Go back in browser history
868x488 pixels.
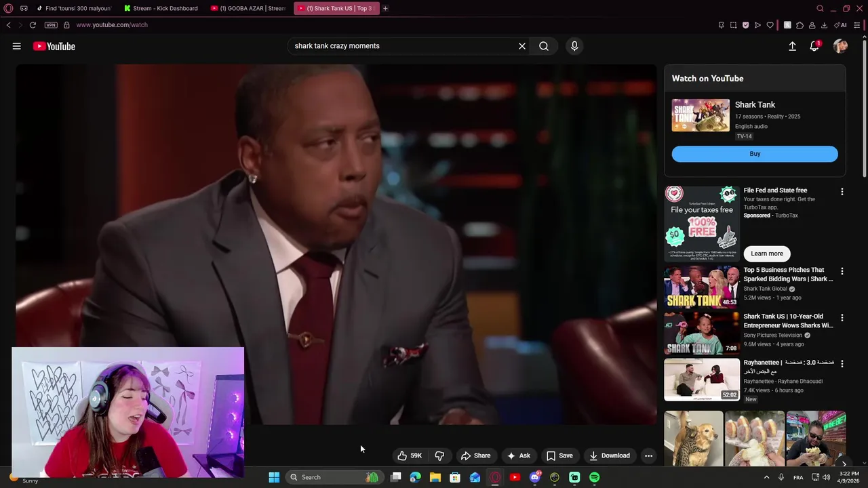(8, 25)
